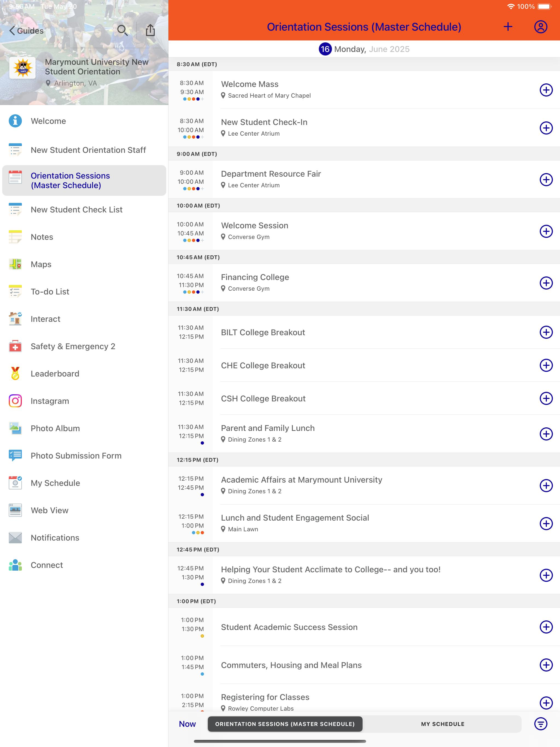The height and width of the screenshot is (747, 560).
Task: Open the Connect people icon
Action: 15,565
